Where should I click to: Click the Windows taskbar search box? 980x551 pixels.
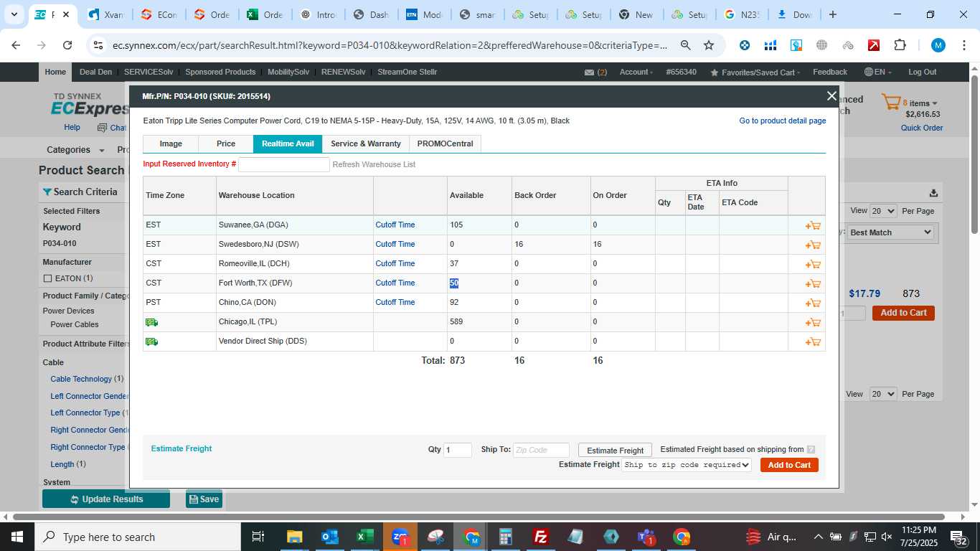coord(138,537)
